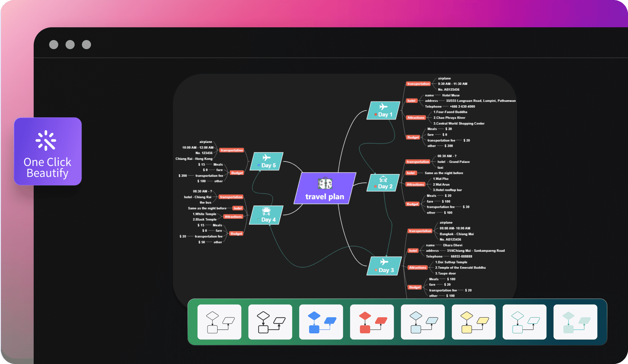Select the central travel plan node
The width and height of the screenshot is (628, 364).
point(325,188)
